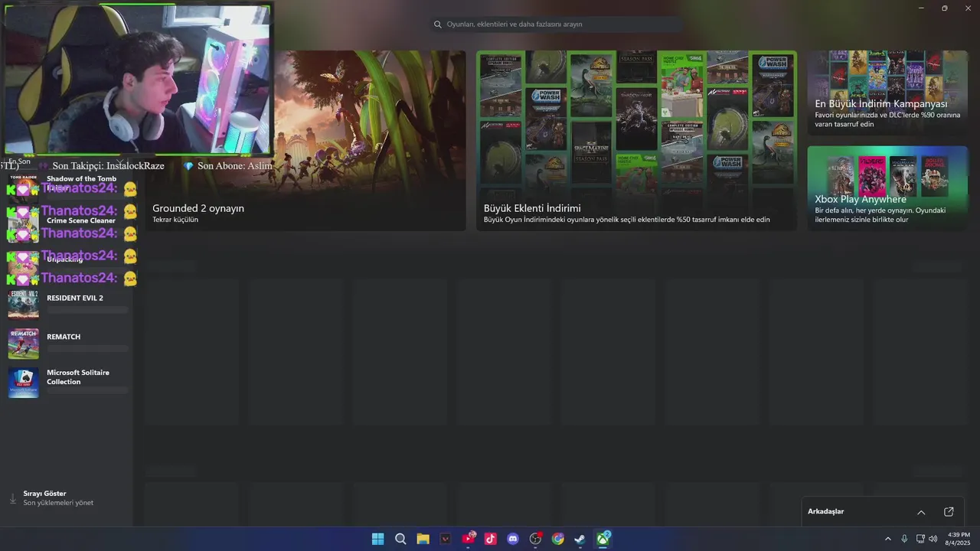Click the RESIDENT EVIL 2 title text
Screen dimensions: 980x551
pos(75,298)
